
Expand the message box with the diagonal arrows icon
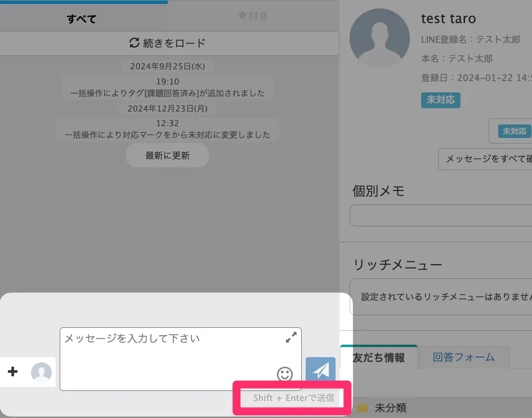point(291,337)
